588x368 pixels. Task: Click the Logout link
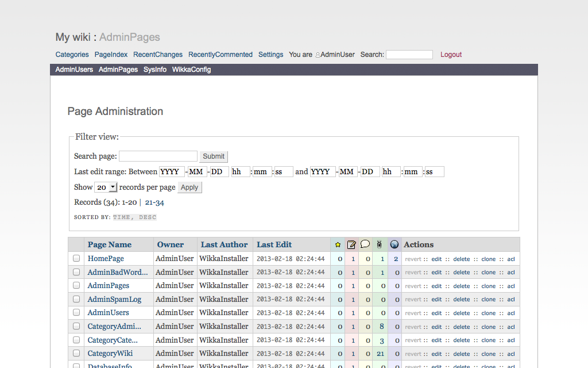(451, 55)
